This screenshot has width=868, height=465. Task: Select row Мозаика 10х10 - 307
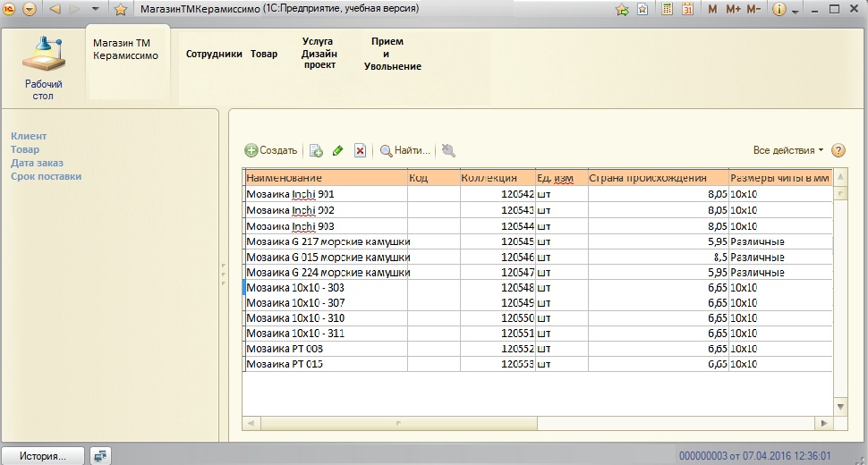click(538, 303)
